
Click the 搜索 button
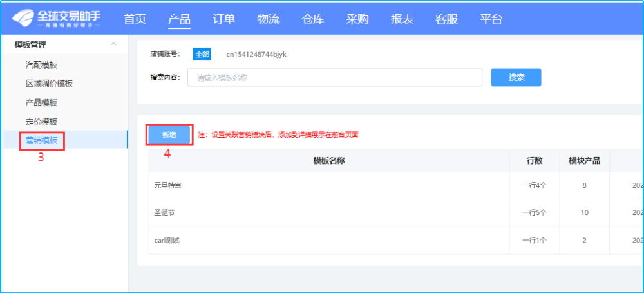[x=516, y=77]
